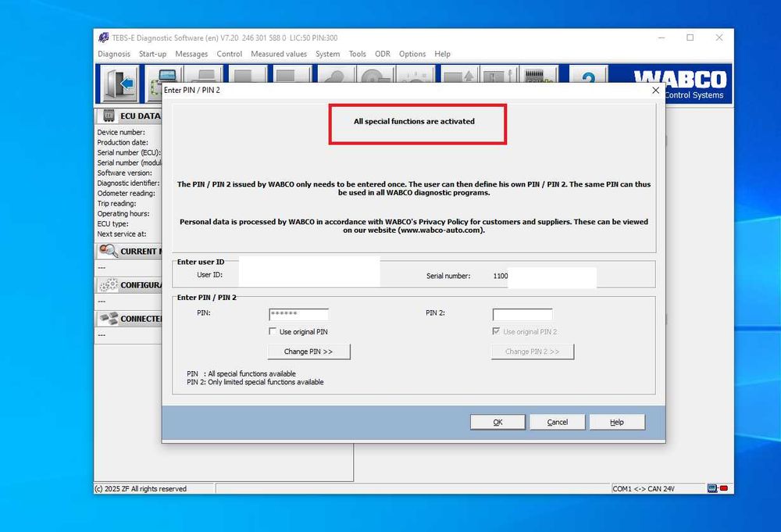This screenshot has width=781, height=532.
Task: Click the User ID entry field
Action: pyautogui.click(x=309, y=272)
